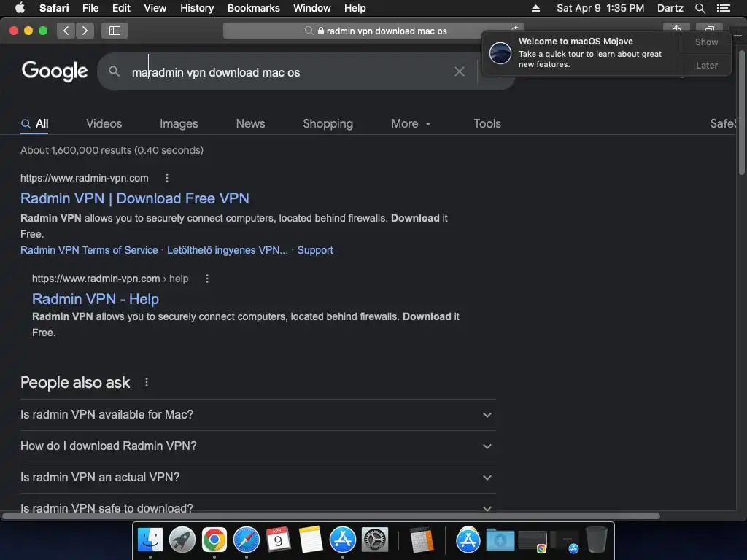This screenshot has height=560, width=747.
Task: Click the Dartz user name in menu bar
Action: pos(670,8)
